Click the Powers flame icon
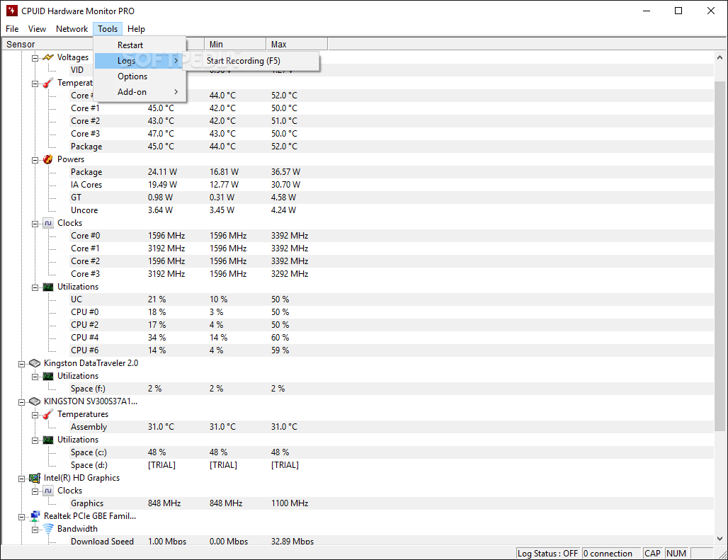728x560 pixels. 47,159
